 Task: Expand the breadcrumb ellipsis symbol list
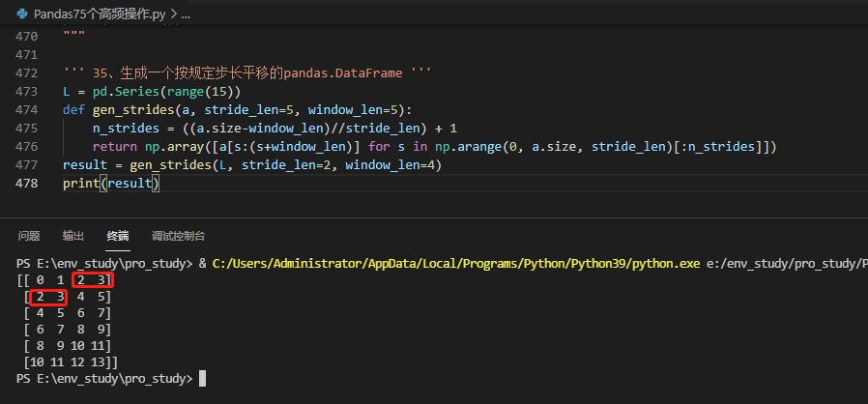pyautogui.click(x=186, y=14)
